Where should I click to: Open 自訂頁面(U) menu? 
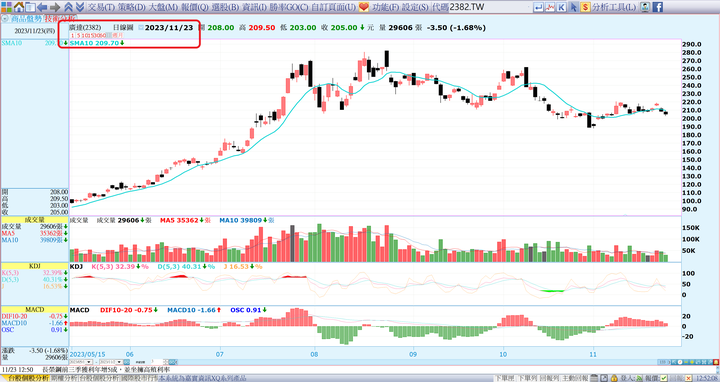pos(334,7)
